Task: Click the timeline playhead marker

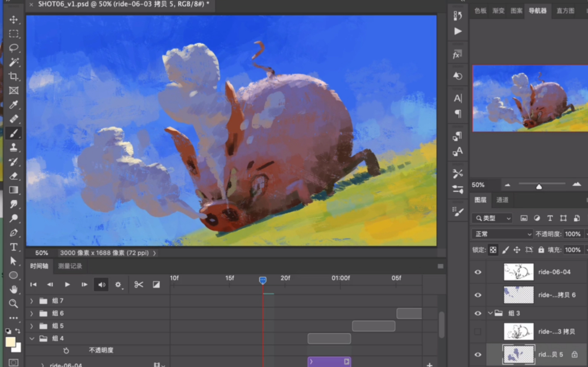Action: point(262,280)
